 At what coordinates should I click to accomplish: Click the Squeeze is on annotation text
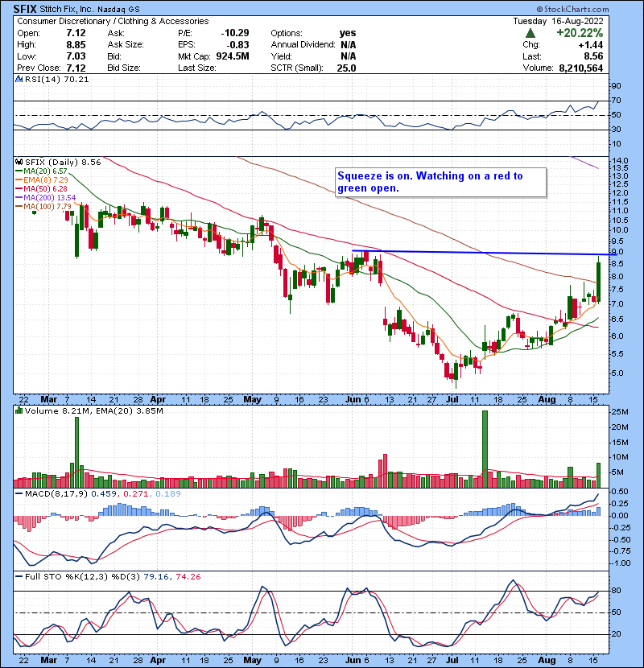430,182
